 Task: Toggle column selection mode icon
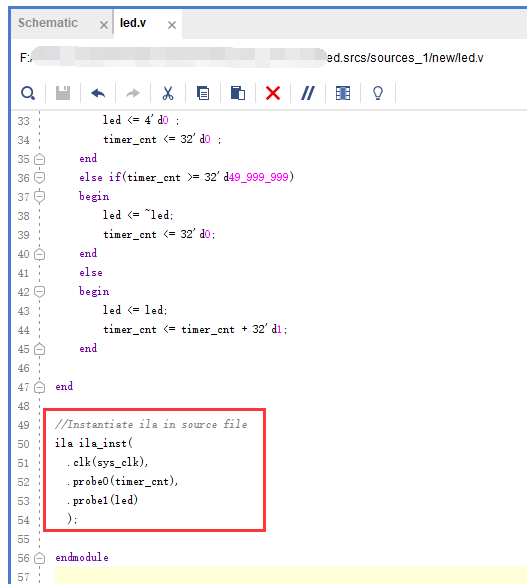pos(343,93)
